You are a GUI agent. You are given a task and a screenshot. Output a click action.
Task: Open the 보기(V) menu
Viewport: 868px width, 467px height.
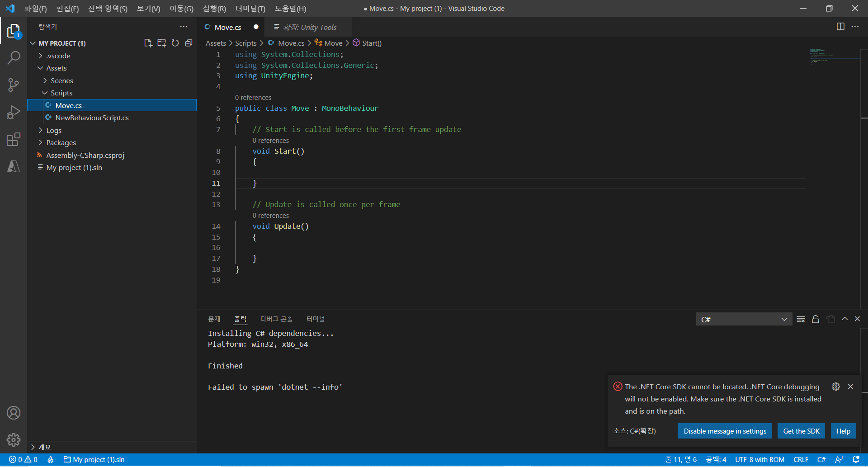tap(148, 9)
